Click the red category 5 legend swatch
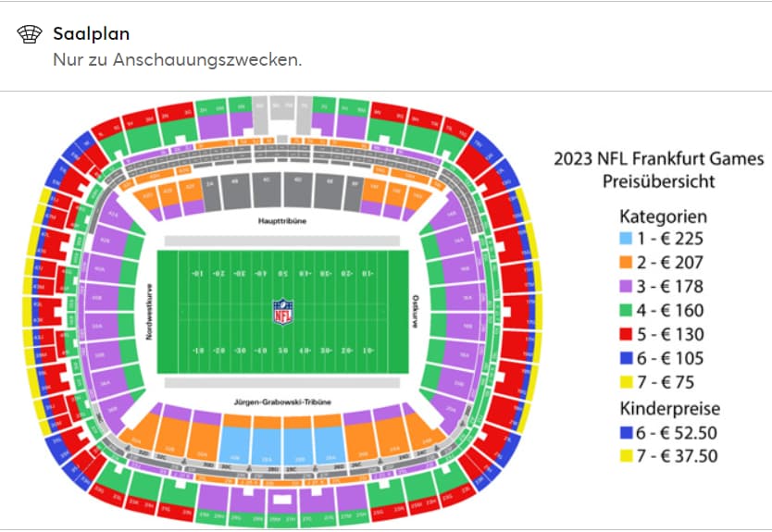The height and width of the screenshot is (532, 772). (x=625, y=334)
